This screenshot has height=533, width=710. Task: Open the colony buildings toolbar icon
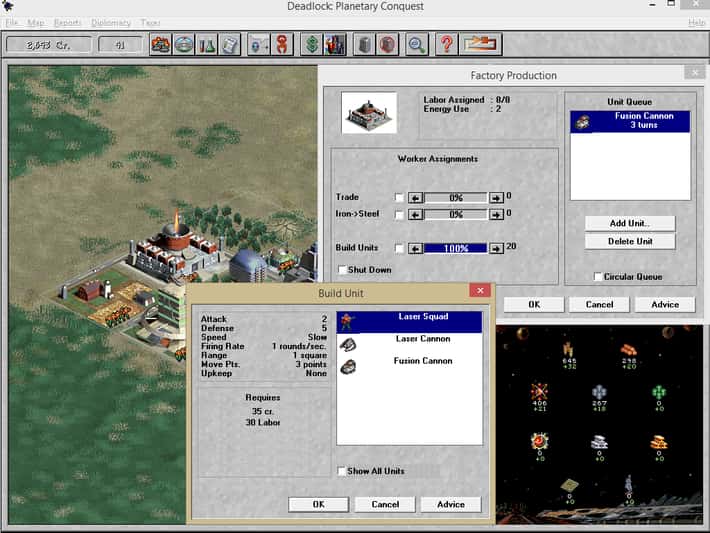161,44
